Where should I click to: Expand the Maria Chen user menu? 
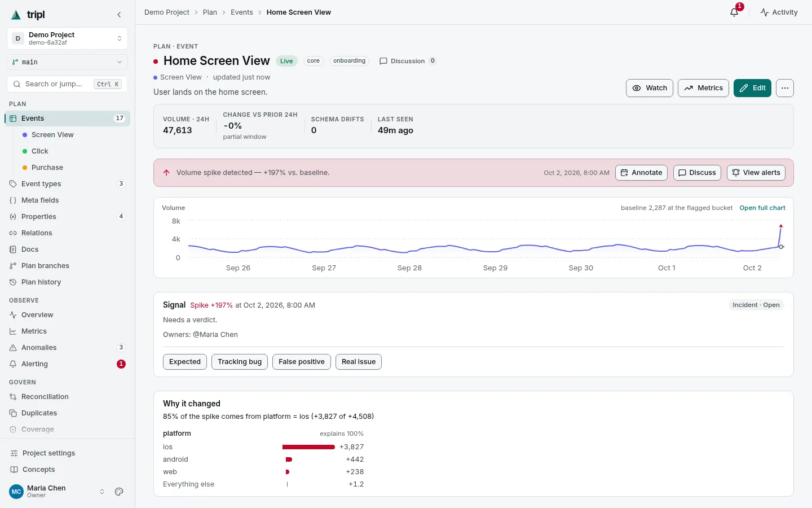56,492
